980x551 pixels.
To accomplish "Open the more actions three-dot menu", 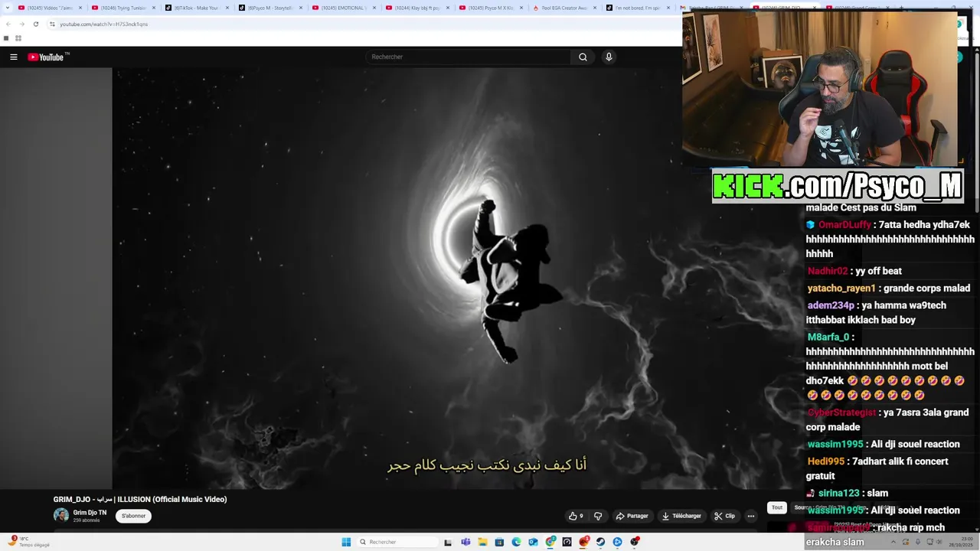I will point(751,516).
